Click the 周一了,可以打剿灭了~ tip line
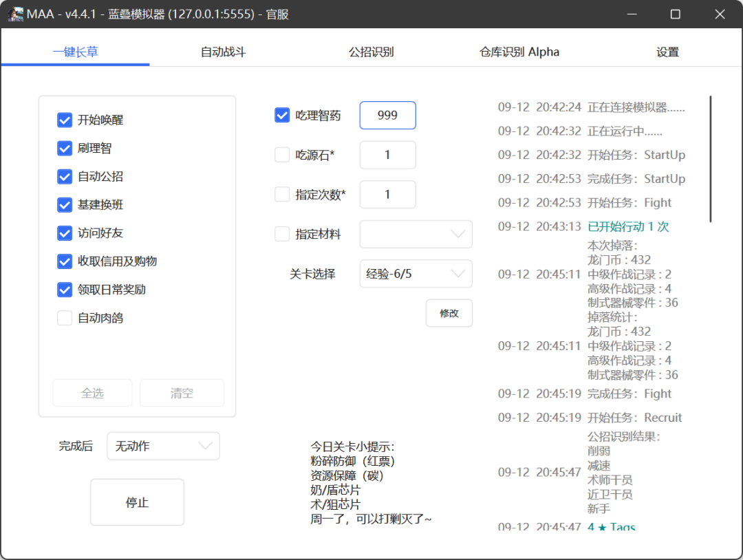743x560 pixels. [x=371, y=519]
